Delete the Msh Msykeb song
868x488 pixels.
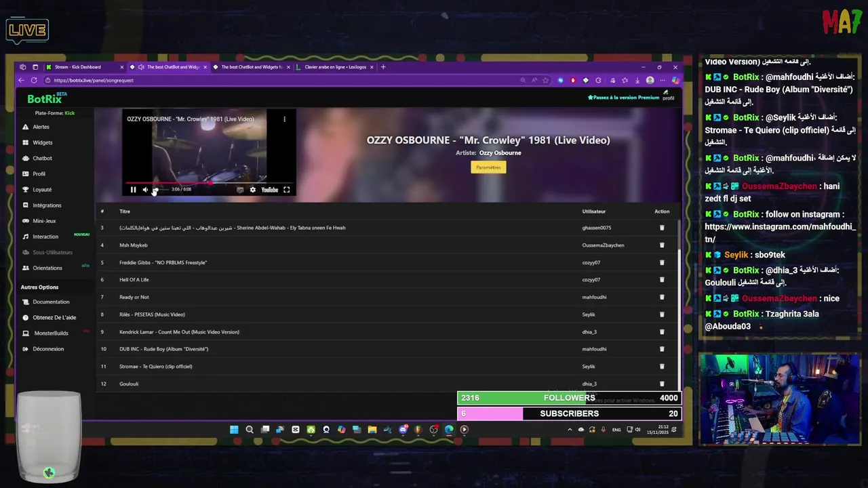[x=662, y=245]
